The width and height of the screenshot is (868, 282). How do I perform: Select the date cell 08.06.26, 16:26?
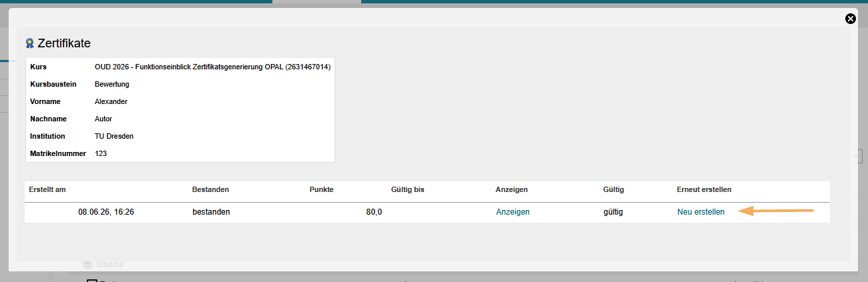[x=105, y=212]
